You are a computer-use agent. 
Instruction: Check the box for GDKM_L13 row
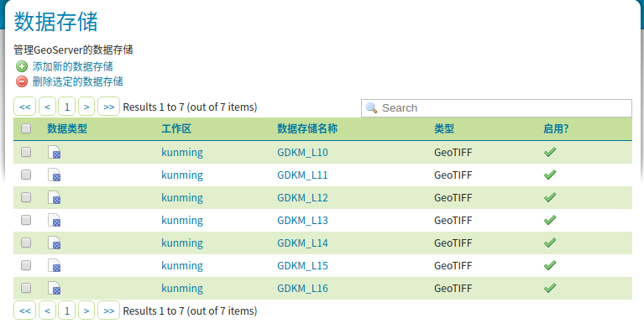tap(26, 220)
